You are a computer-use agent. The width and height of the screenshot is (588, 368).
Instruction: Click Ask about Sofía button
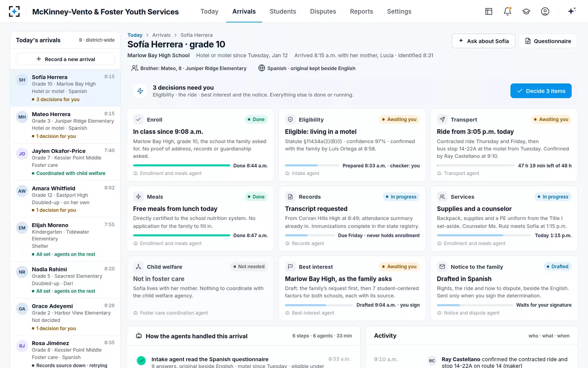click(x=483, y=41)
